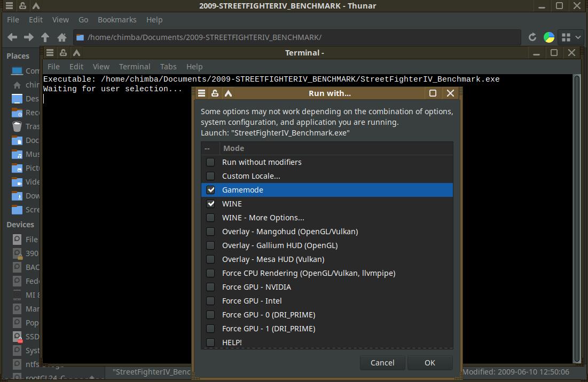Check Force GPU - 0 (DRI_PRIME) option
Screen dimensions: 588x382
pyautogui.click(x=210, y=315)
